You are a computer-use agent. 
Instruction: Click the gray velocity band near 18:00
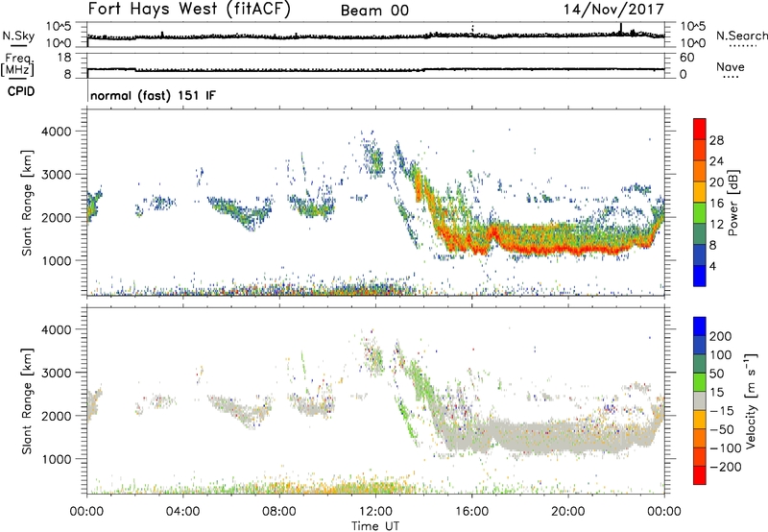point(520,437)
